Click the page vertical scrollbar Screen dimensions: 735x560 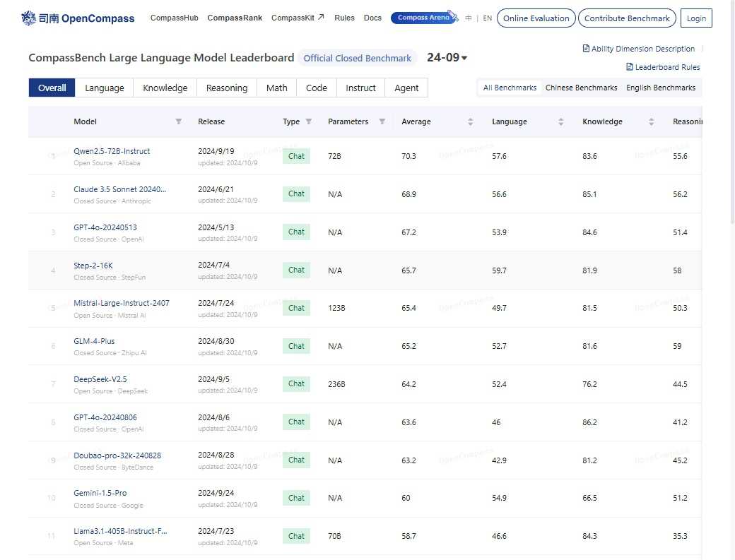(732, 112)
